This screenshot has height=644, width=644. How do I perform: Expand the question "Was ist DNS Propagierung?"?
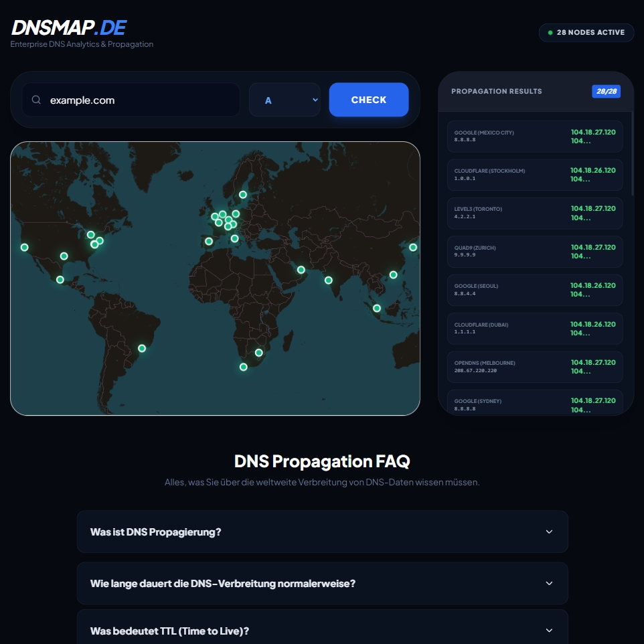pyautogui.click(x=322, y=532)
